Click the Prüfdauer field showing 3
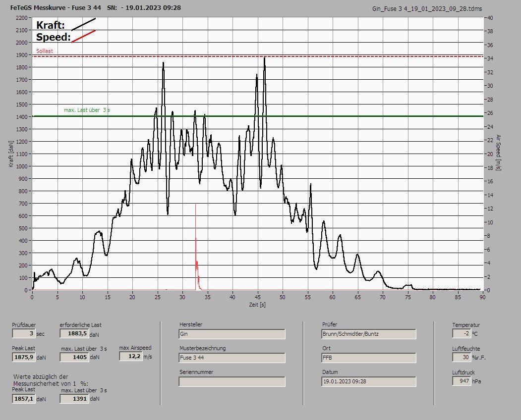The height and width of the screenshot is (420, 521). (24, 333)
